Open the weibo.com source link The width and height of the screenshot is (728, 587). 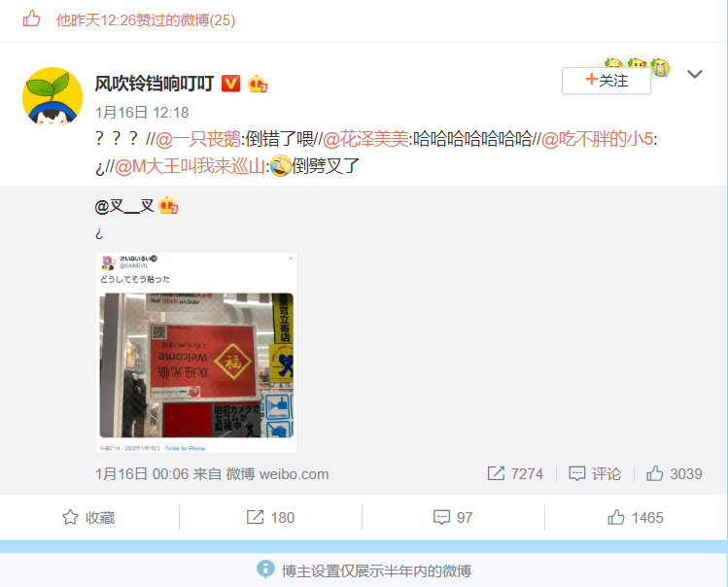point(294,474)
